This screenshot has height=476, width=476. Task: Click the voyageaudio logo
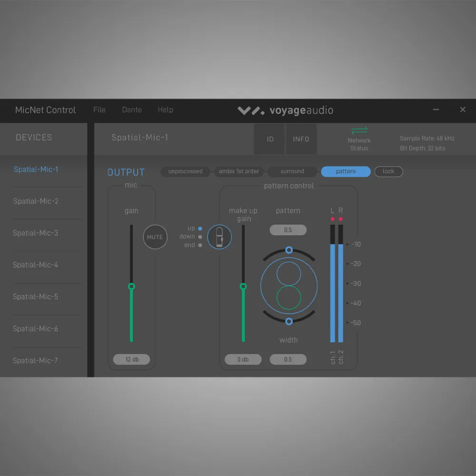click(x=285, y=110)
